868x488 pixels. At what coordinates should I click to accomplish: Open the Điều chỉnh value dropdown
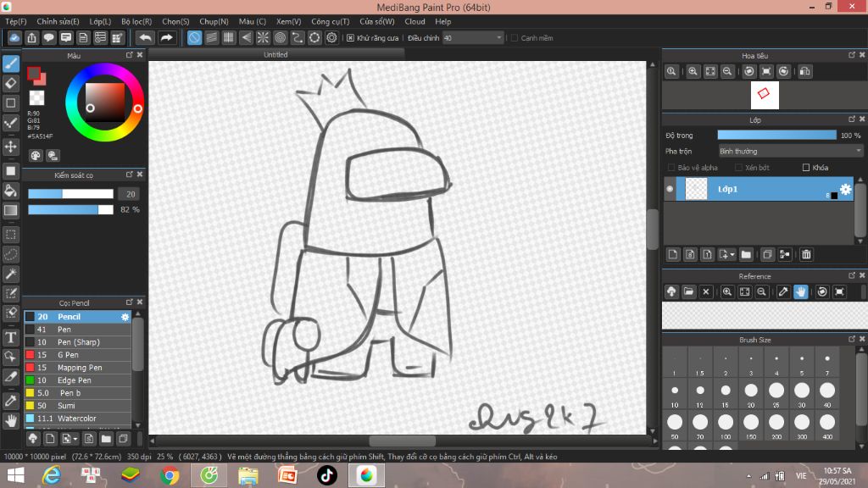(498, 38)
